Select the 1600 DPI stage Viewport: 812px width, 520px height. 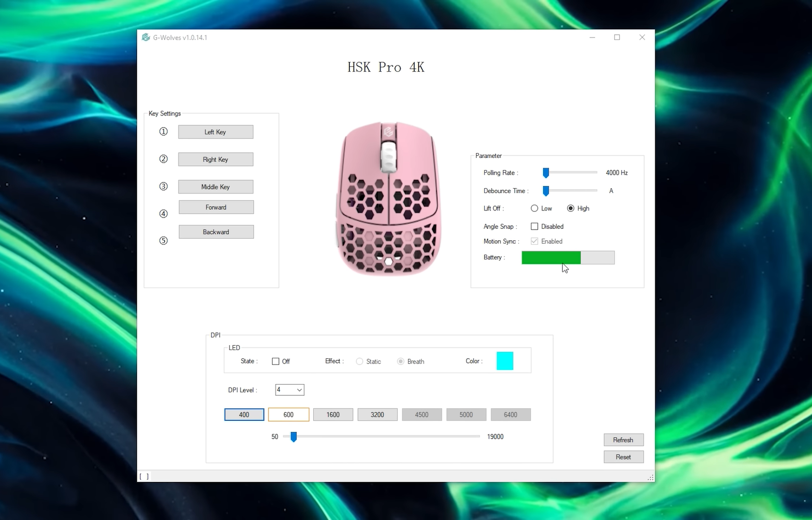tap(333, 415)
